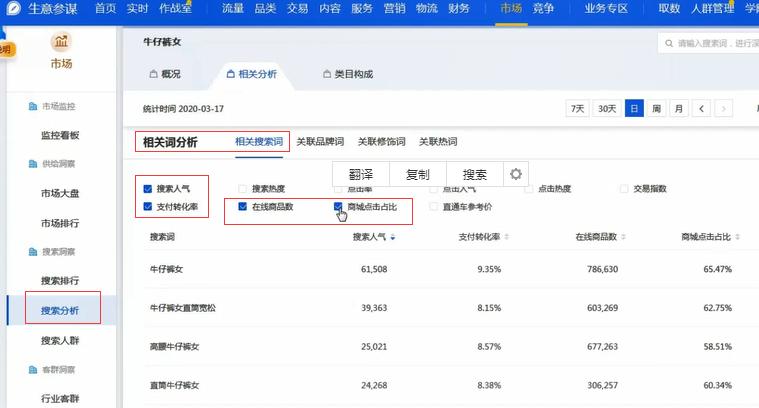Enable the 搜索热度 checkbox
The image size is (759, 408).
[x=243, y=189]
